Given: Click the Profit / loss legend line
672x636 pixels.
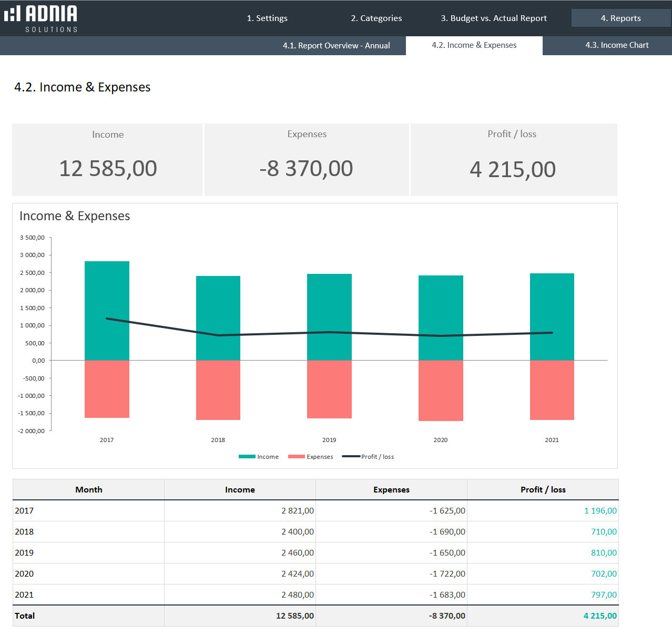Looking at the screenshot, I should (x=351, y=457).
